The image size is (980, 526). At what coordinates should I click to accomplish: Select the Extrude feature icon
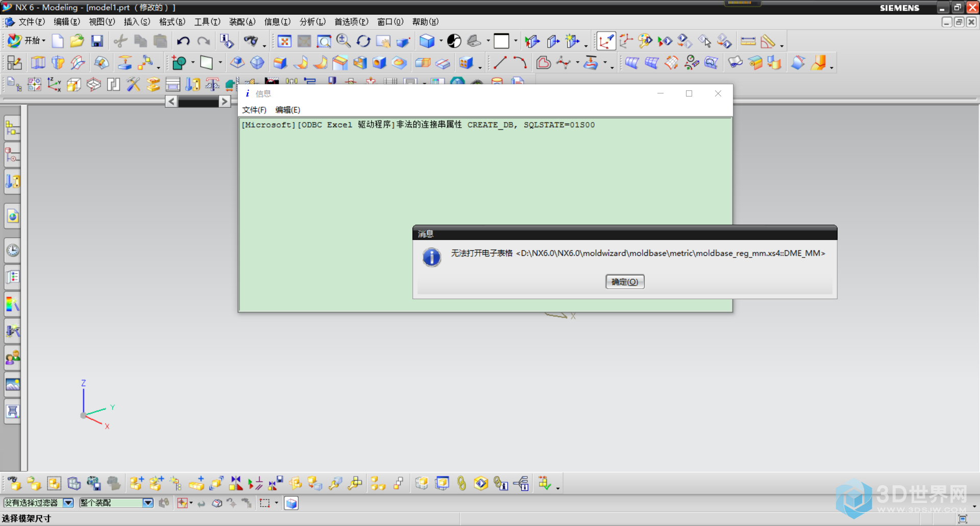(38, 63)
